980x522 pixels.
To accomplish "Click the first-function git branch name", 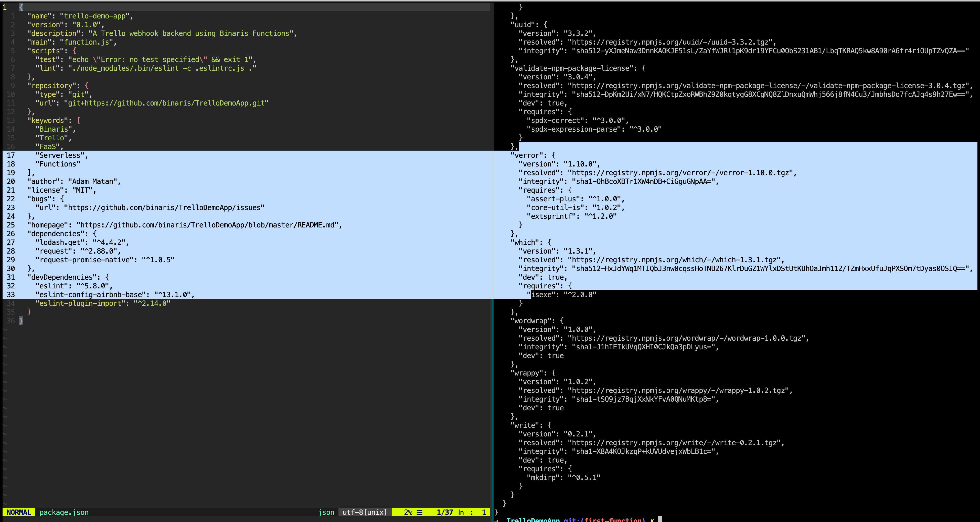I will (613, 520).
